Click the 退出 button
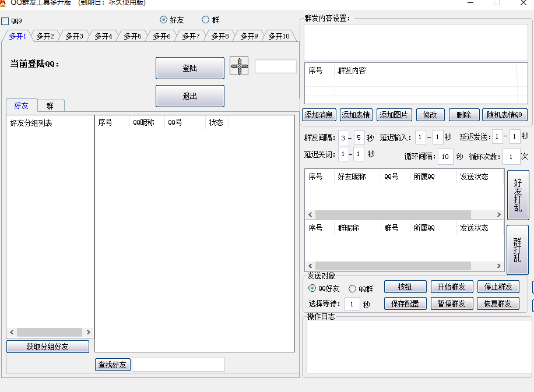This screenshot has height=392, width=534. pos(189,96)
